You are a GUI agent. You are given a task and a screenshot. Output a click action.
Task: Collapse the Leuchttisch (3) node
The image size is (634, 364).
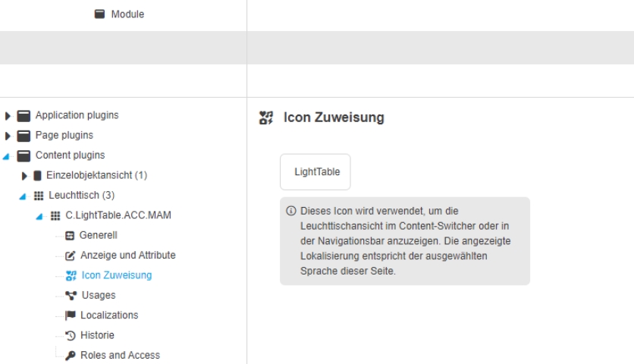[x=24, y=196]
